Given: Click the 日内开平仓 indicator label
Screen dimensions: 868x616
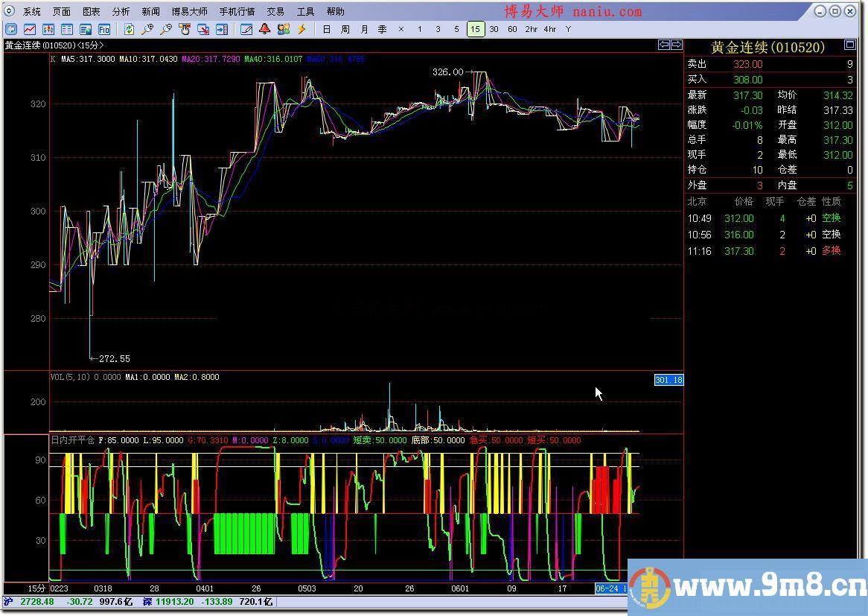Looking at the screenshot, I should point(72,440).
